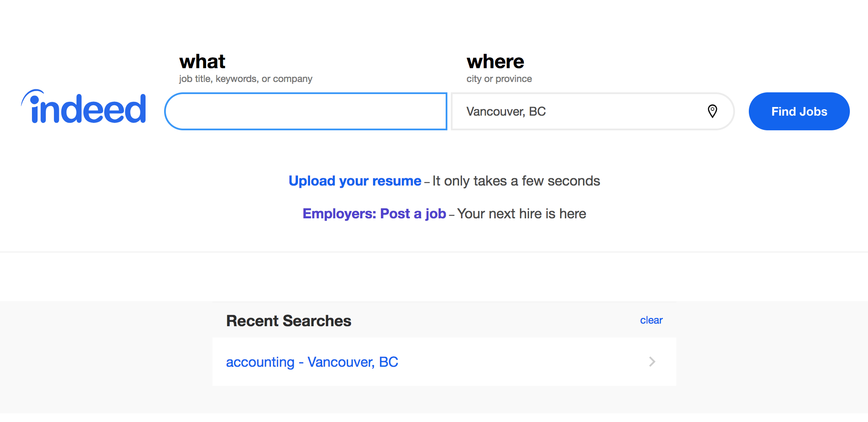This screenshot has width=868, height=422.
Task: Click the chevron on the Recent Searches row
Action: (x=652, y=362)
